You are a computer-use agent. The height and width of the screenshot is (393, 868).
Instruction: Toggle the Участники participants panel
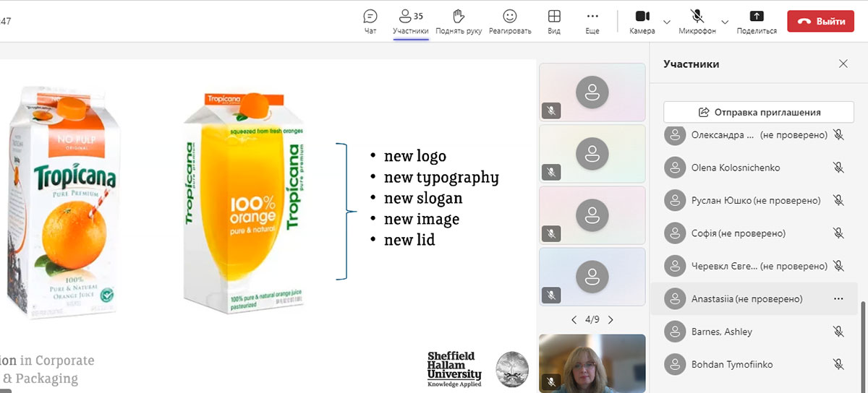pos(411,22)
